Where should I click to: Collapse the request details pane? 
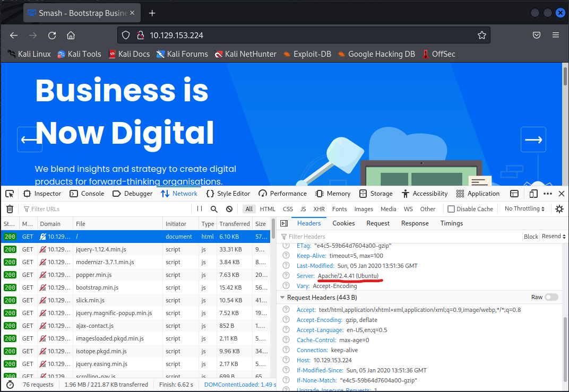click(284, 223)
